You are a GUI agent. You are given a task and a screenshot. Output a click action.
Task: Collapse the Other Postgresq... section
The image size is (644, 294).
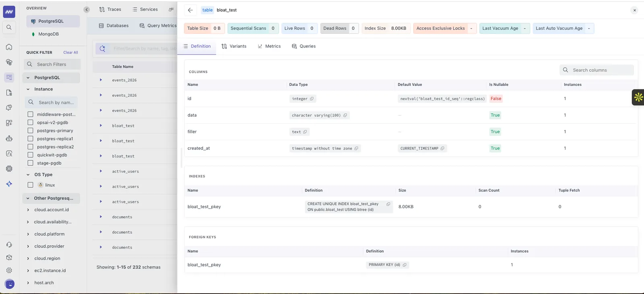point(28,198)
